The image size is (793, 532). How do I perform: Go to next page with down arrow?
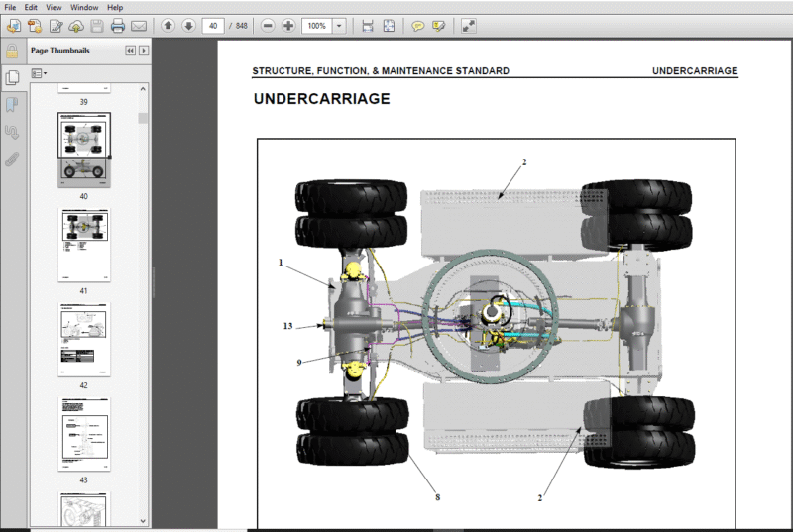[188, 25]
